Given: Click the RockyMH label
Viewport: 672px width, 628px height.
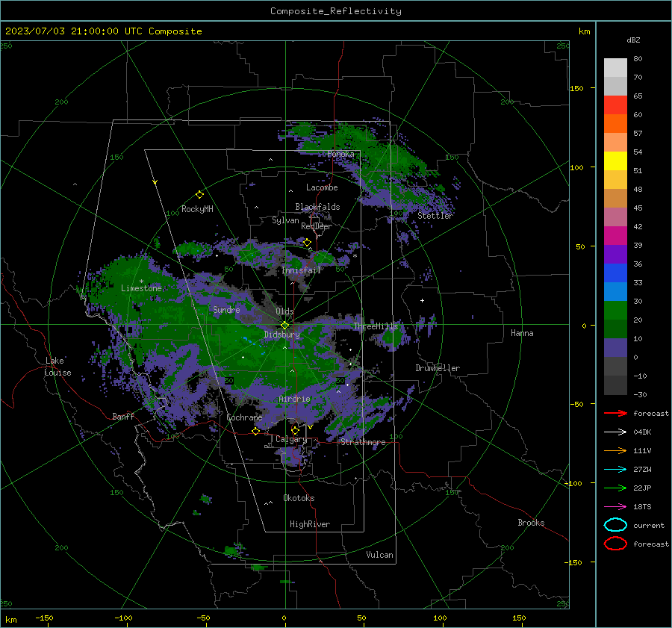Looking at the screenshot, I should (197, 209).
